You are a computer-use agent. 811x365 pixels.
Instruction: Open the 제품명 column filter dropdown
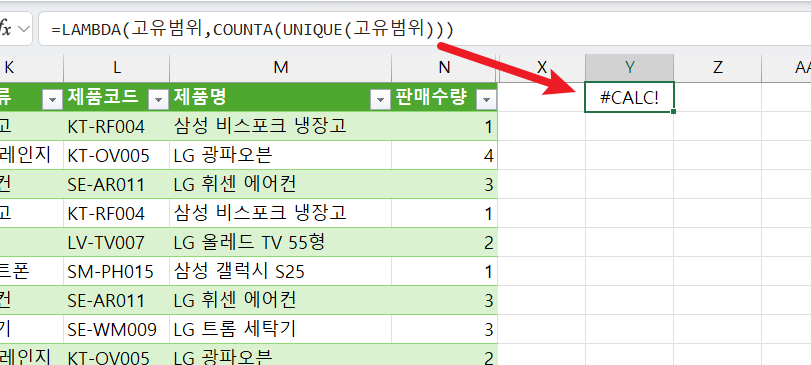pyautogui.click(x=381, y=99)
